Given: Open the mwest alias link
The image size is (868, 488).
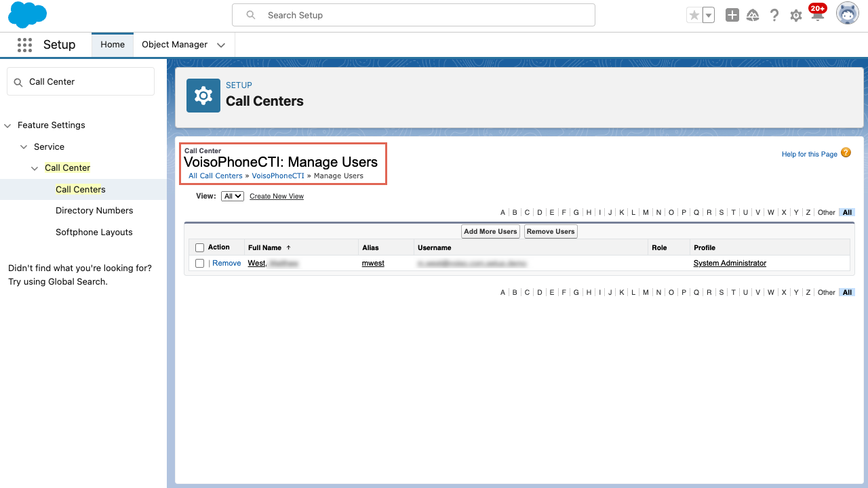Looking at the screenshot, I should pos(373,263).
